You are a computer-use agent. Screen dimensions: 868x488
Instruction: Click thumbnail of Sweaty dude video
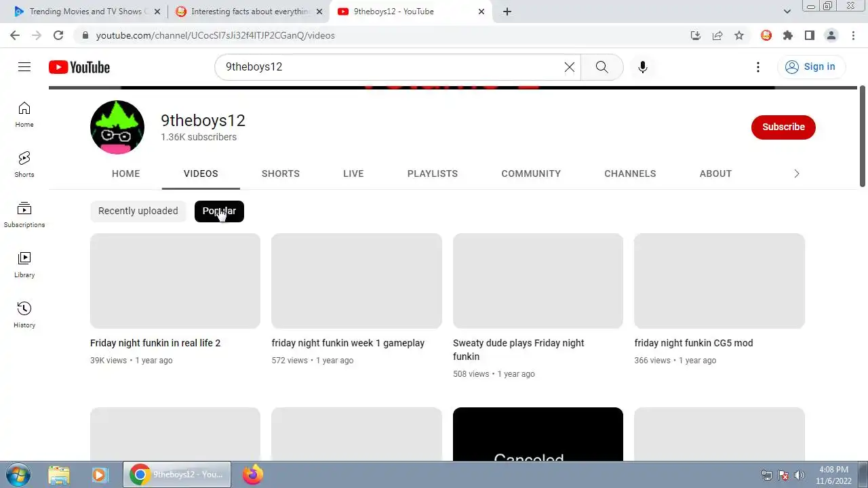coord(538,281)
